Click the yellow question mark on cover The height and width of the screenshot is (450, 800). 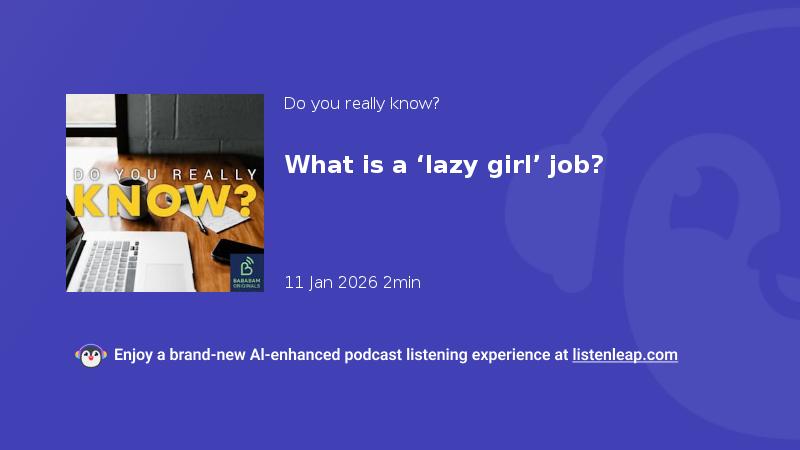(245, 201)
